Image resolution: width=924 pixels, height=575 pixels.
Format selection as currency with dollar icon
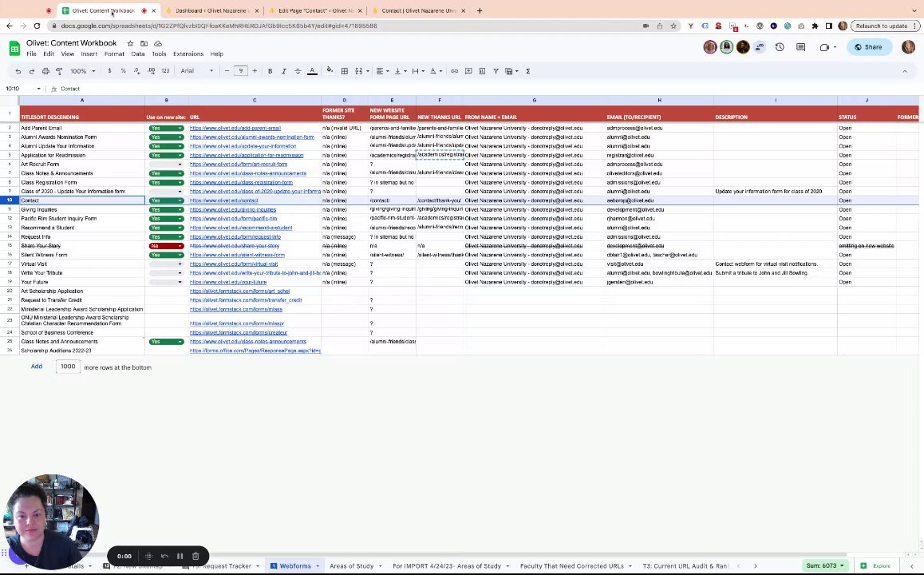coord(109,71)
